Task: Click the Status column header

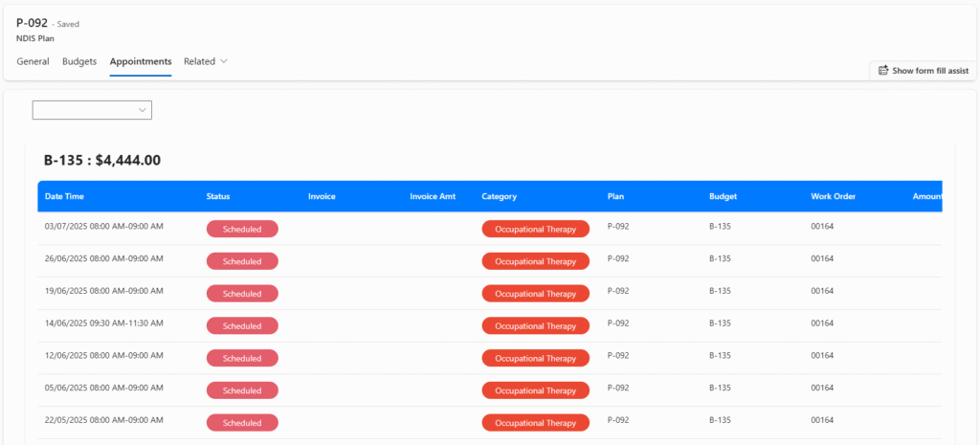Action: (218, 196)
